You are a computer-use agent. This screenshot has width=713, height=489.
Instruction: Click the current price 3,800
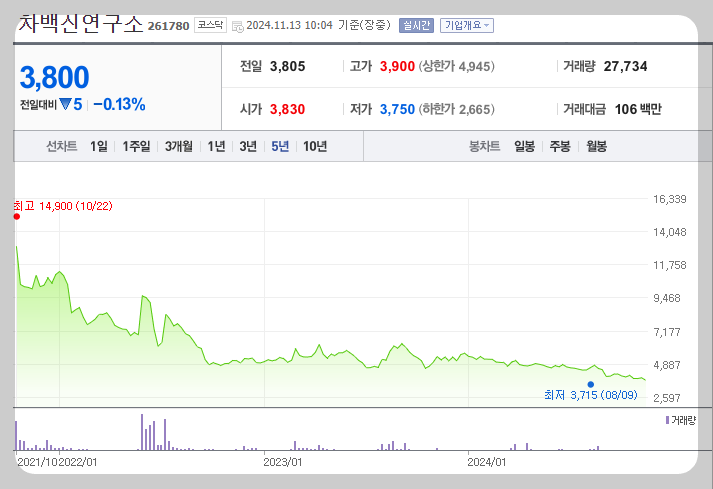[55, 77]
